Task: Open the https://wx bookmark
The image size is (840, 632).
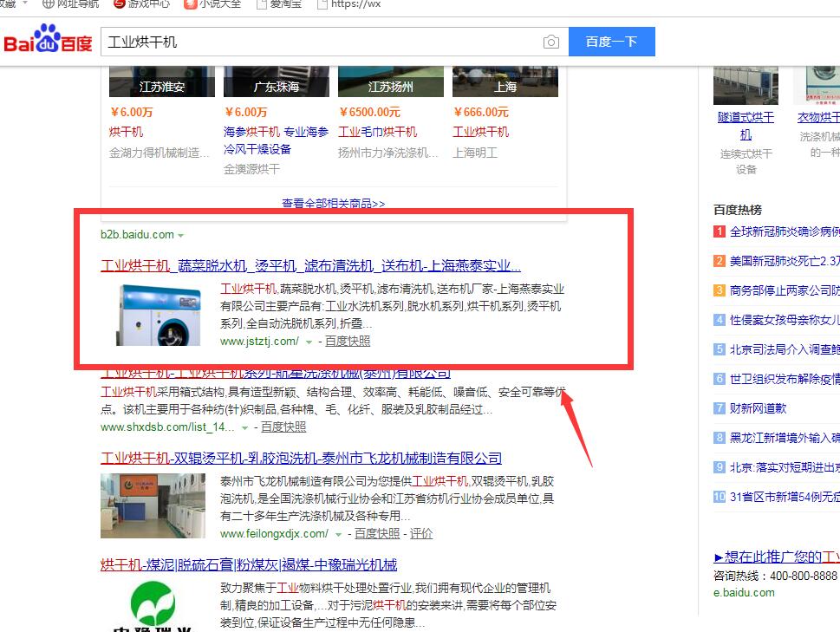Action: coord(349,3)
